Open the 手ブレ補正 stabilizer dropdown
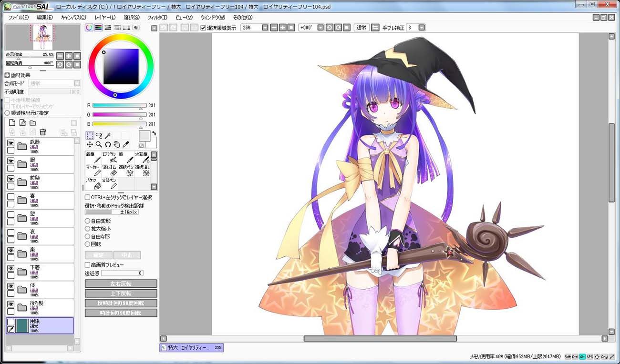 [421, 28]
